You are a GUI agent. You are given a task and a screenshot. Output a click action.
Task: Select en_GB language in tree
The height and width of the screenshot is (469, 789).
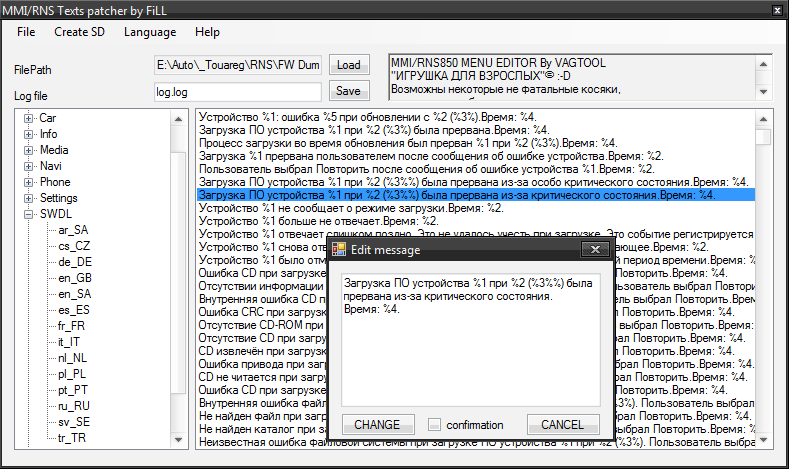75,278
